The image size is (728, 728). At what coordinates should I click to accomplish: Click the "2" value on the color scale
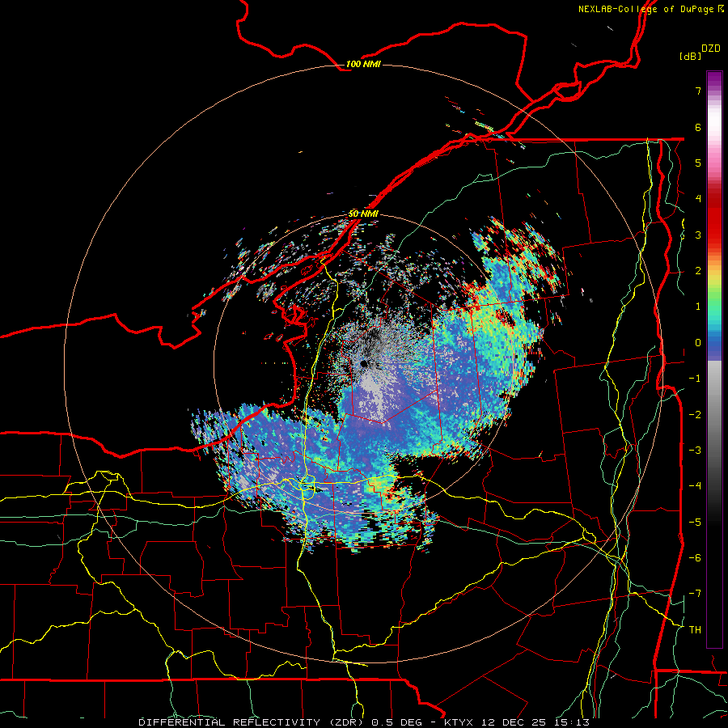coord(698,271)
